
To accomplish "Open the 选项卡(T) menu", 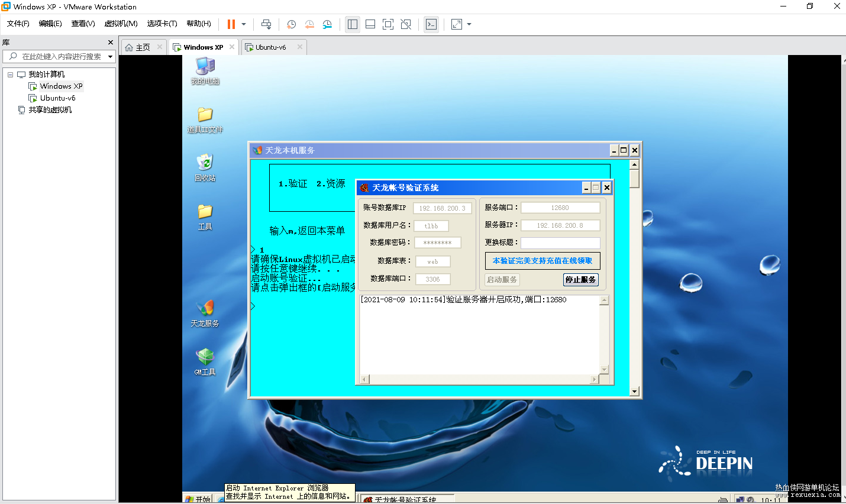I will 162,24.
